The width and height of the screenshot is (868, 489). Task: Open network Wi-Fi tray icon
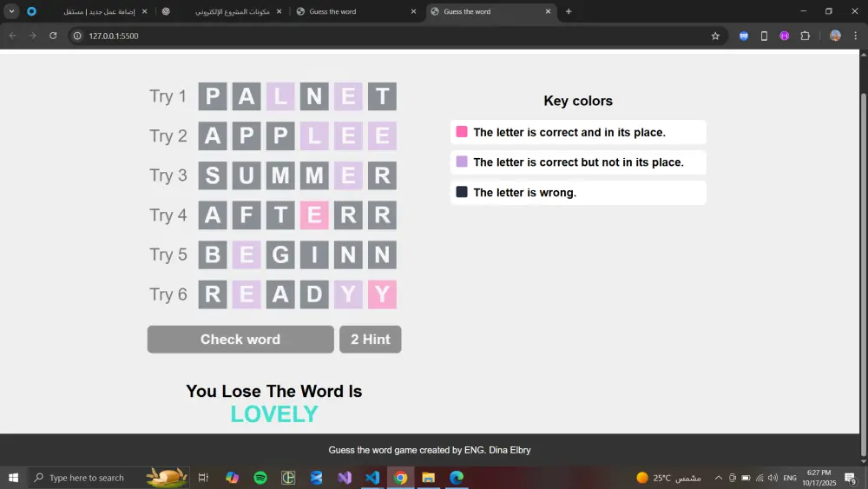click(759, 478)
